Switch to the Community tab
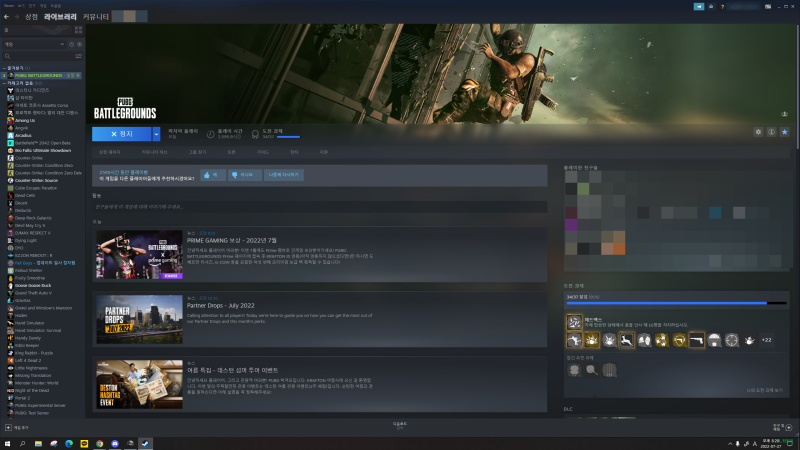This screenshot has width=800, height=450. [96, 17]
